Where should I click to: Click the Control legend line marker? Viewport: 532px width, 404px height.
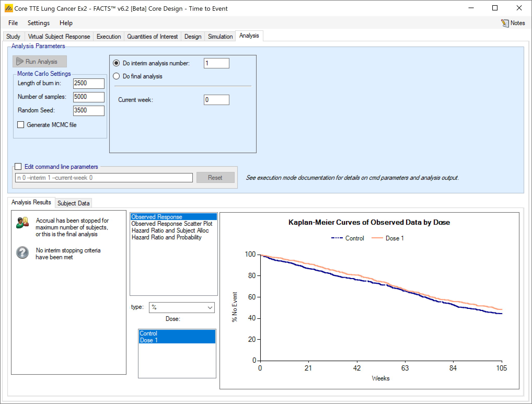(337, 238)
